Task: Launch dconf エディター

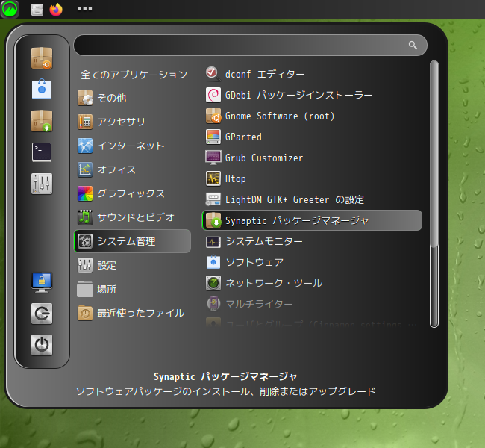Action: coord(312,74)
